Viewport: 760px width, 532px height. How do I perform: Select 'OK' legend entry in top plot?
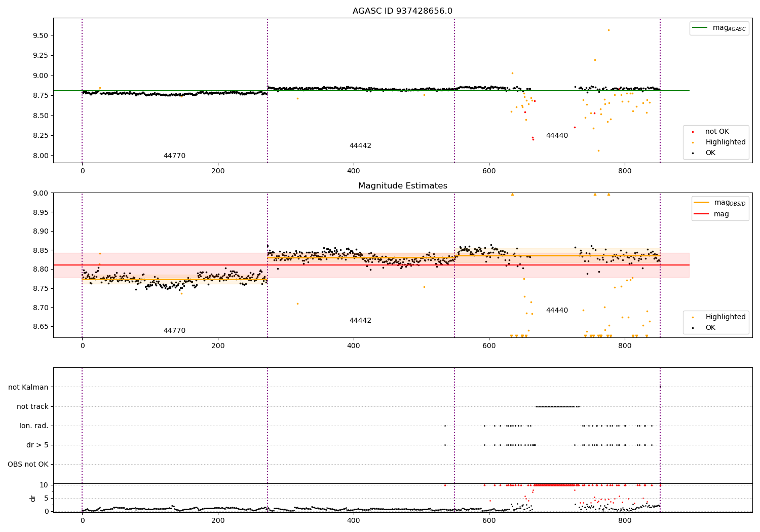pos(704,153)
